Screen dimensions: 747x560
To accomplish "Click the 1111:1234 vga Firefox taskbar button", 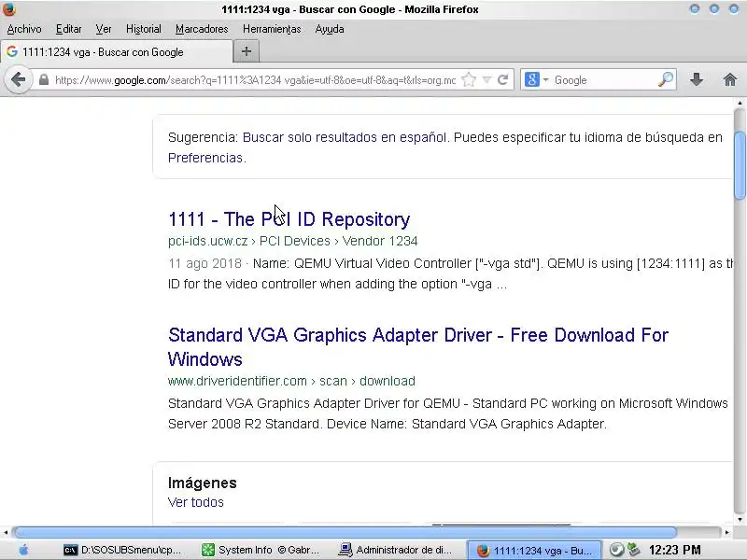I will pos(534,551).
